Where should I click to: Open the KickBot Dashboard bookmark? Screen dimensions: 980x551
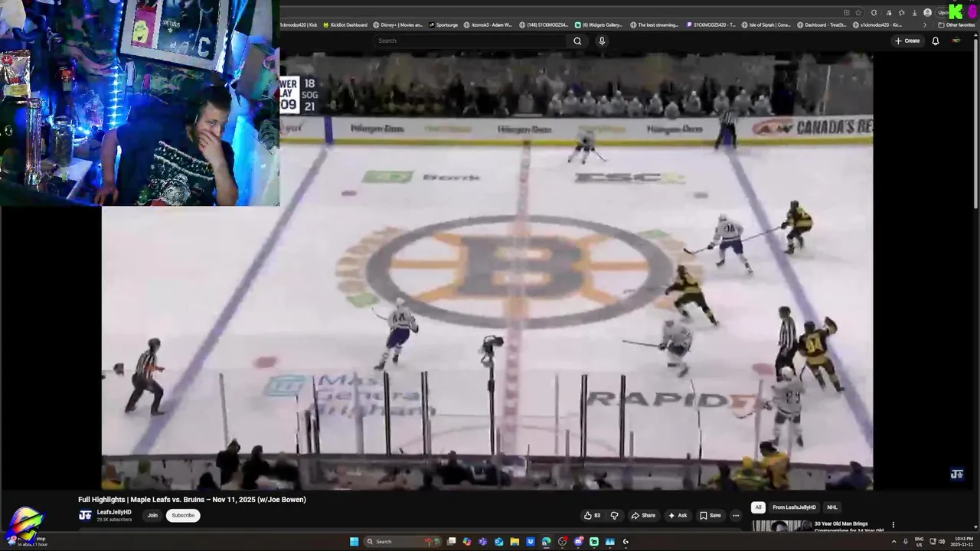point(345,24)
